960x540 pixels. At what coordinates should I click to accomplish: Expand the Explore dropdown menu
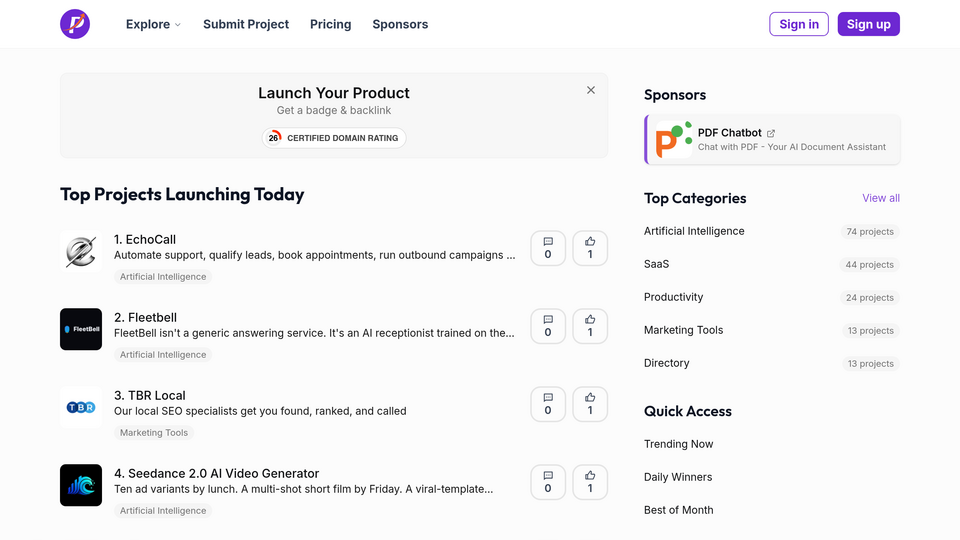point(153,24)
